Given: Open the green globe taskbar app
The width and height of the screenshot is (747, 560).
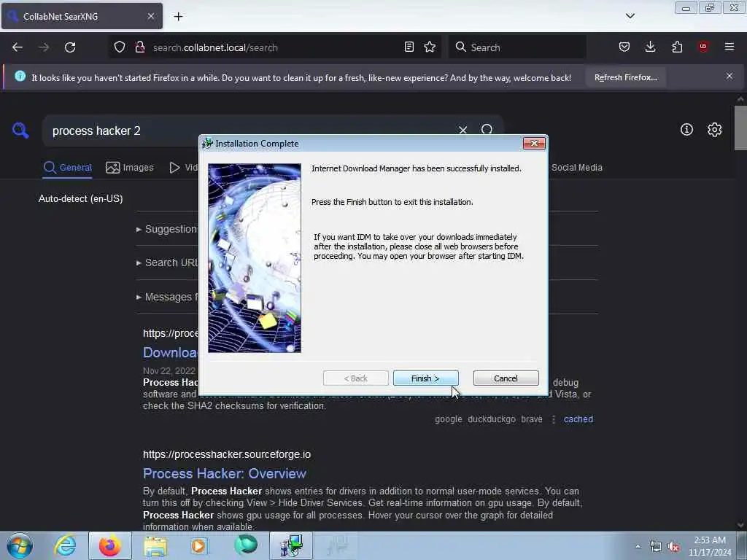Looking at the screenshot, I should (246, 545).
